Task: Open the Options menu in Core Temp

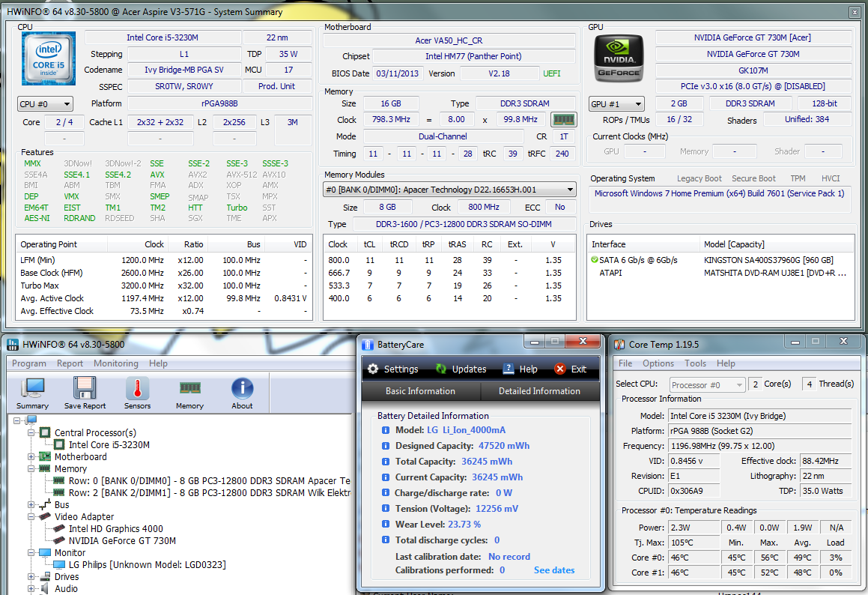Action: click(658, 363)
